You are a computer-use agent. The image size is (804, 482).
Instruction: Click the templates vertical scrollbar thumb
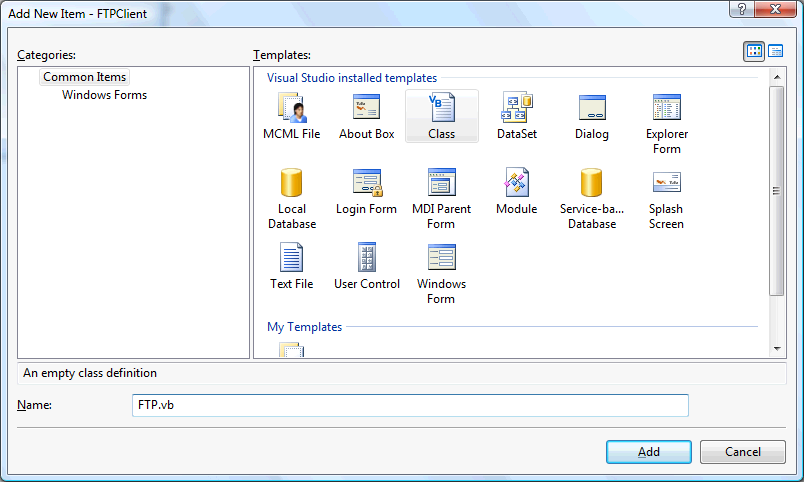click(x=777, y=191)
